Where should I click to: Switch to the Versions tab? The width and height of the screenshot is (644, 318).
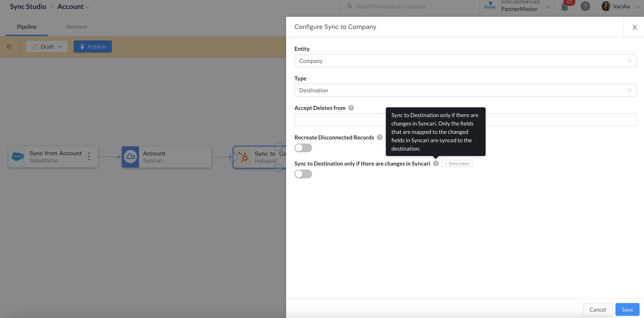tap(76, 27)
